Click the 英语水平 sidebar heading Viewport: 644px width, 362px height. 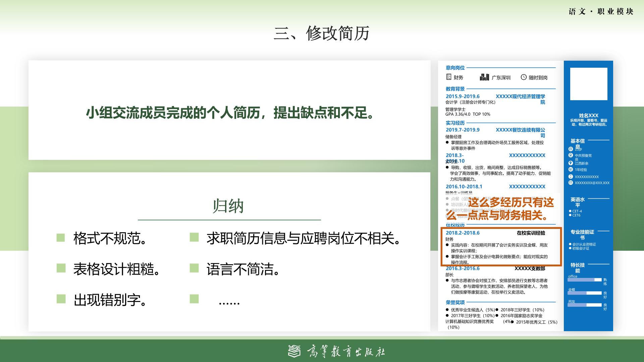coord(578,202)
